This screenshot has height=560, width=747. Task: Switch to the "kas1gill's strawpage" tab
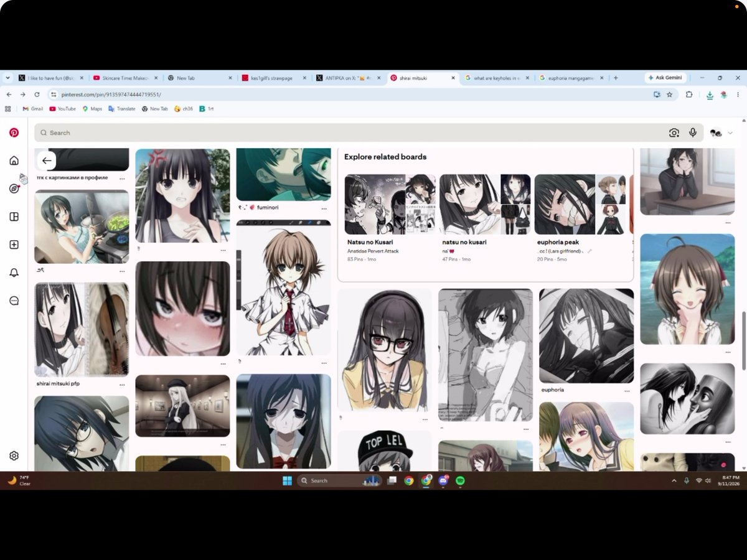tap(275, 78)
